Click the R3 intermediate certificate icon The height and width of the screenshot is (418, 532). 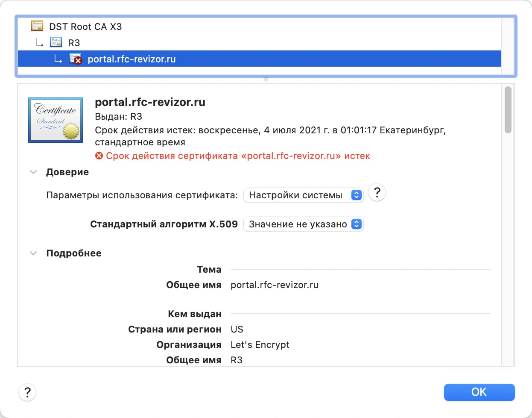[56, 42]
